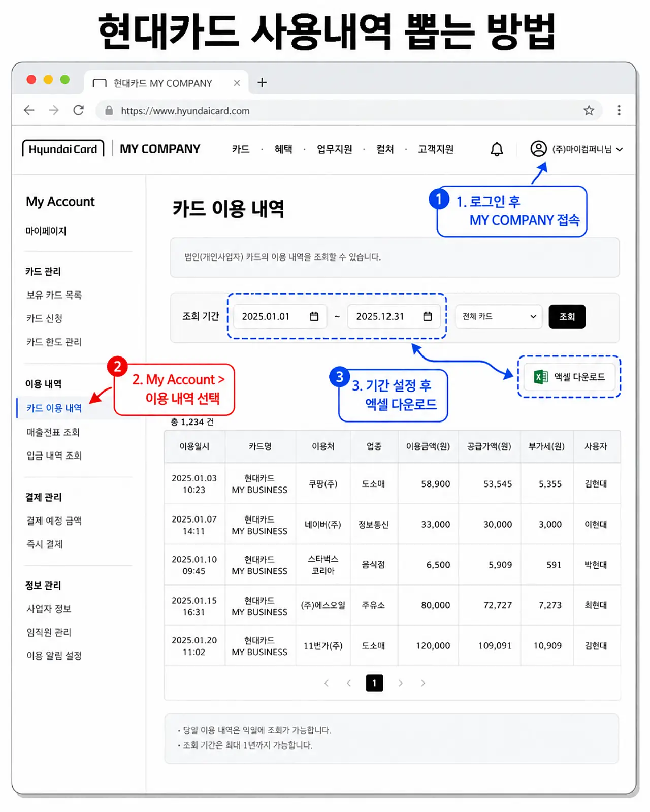The width and height of the screenshot is (650, 812).
Task: Click the start date field 2025.01.01
Action: tap(280, 316)
